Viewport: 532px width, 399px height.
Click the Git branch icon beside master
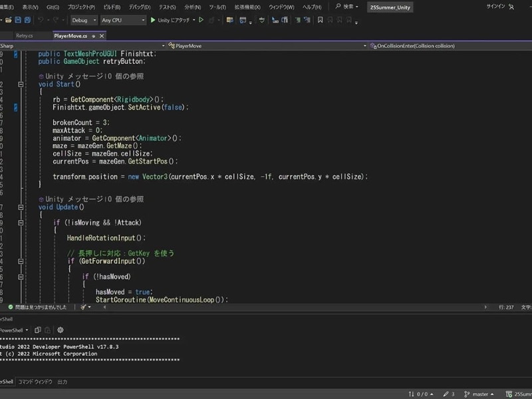tap(467, 394)
